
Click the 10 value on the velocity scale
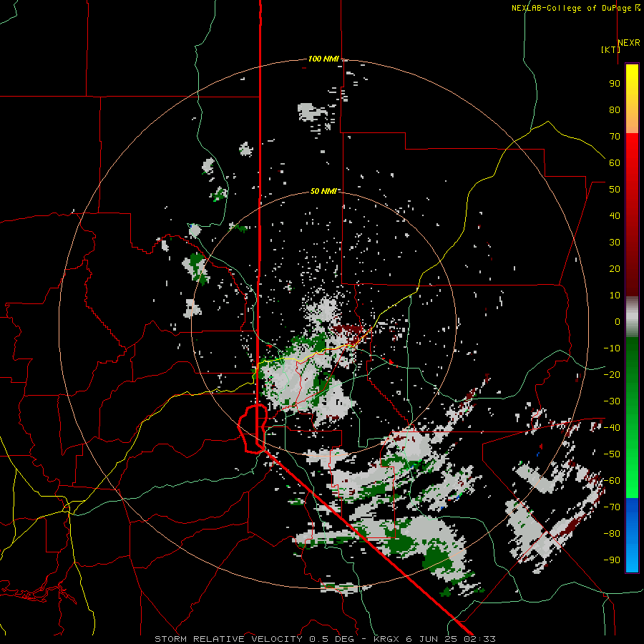coord(615,296)
